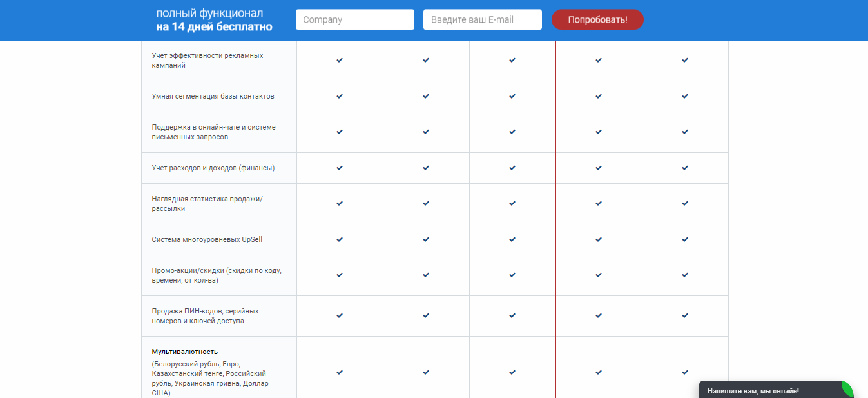
Task: Click second-column checkmark in 'Учет расходов и доходов' row
Action: (426, 168)
